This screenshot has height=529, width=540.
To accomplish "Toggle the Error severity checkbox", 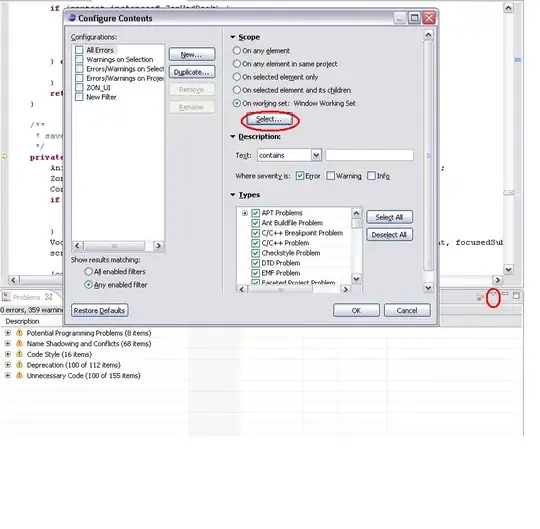I will click(300, 176).
